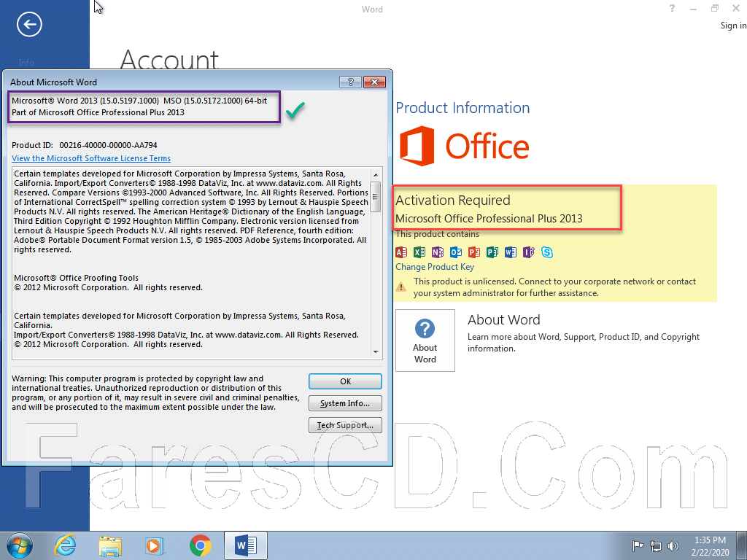Click the Lync/Skype app icon
The image size is (747, 560).
point(547,252)
